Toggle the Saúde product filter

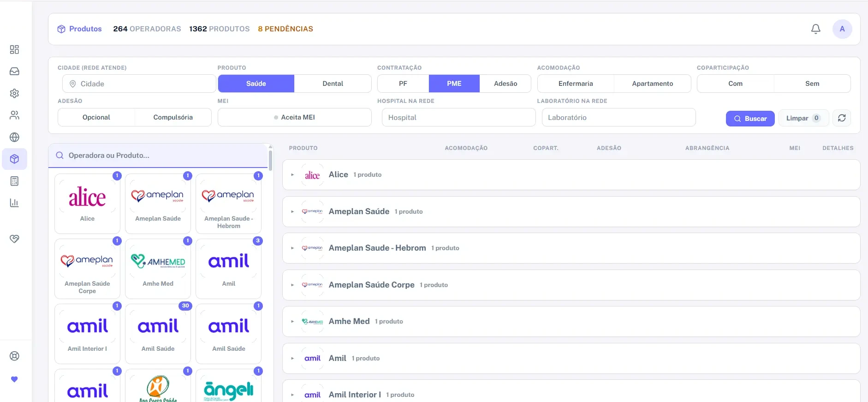click(256, 84)
